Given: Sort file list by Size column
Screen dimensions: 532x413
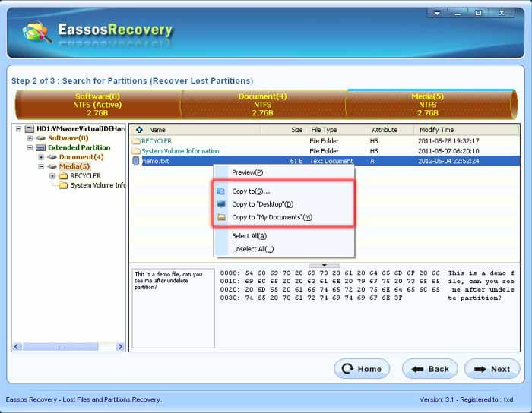Looking at the screenshot, I should click(283, 130).
